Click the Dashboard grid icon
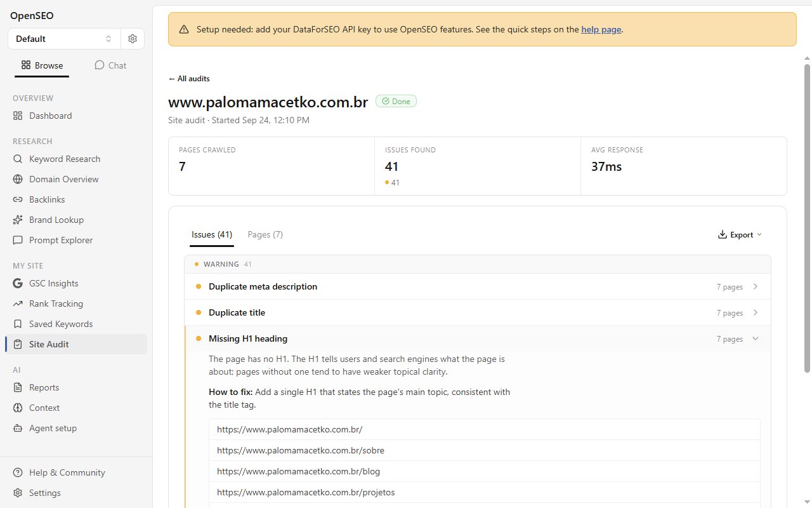Image resolution: width=812 pixels, height=508 pixels. point(18,116)
